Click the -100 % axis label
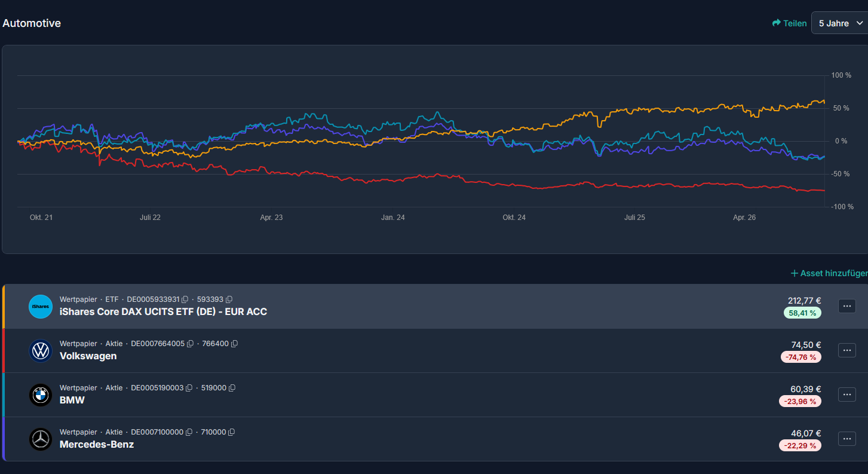Viewport: 868px width, 474px height. pos(842,207)
